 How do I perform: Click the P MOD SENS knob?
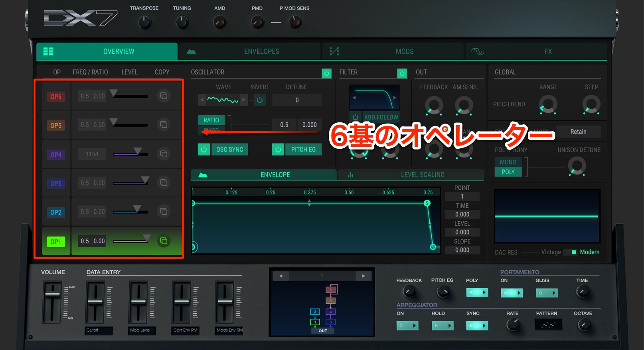[295, 22]
